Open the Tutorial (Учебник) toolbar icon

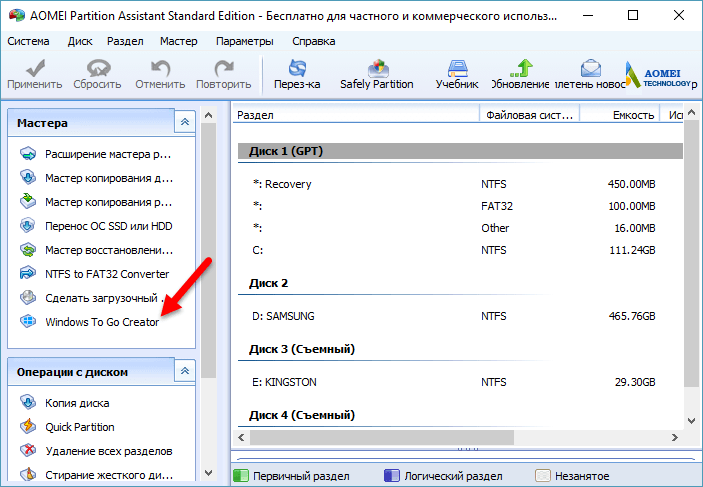coord(457,68)
